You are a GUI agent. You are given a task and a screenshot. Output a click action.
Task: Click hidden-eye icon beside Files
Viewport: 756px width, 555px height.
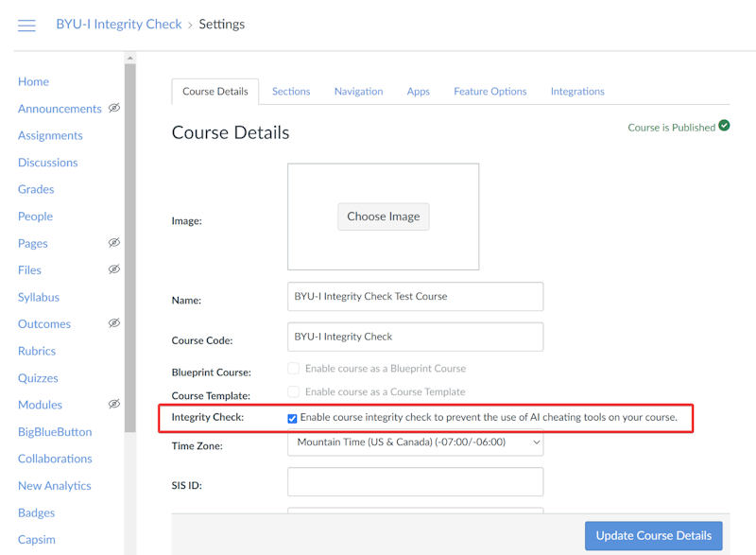point(113,269)
